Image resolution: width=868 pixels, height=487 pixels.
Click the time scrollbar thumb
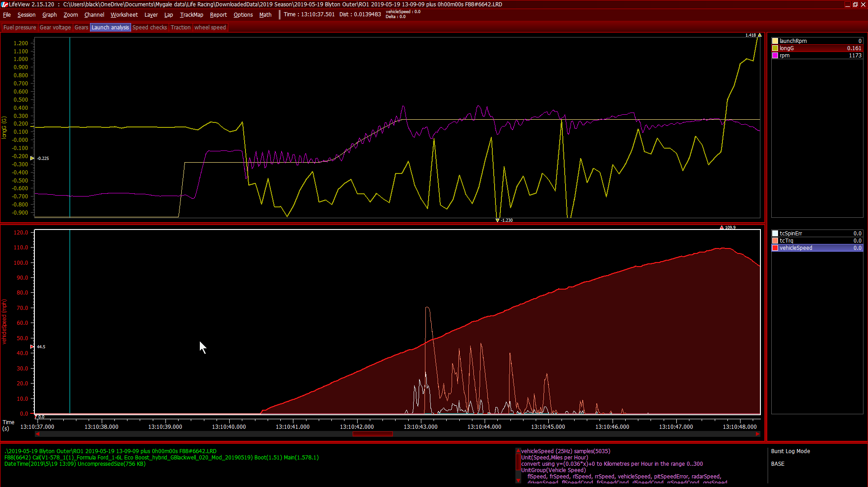[373, 434]
